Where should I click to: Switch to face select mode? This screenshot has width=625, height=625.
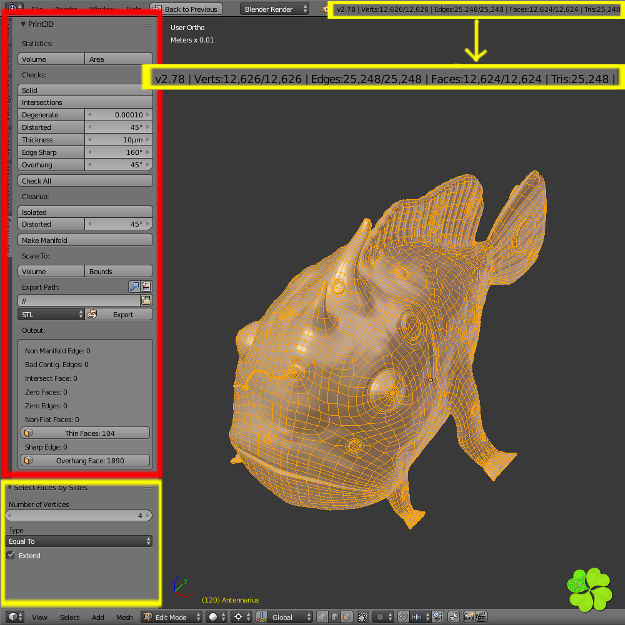(347, 617)
